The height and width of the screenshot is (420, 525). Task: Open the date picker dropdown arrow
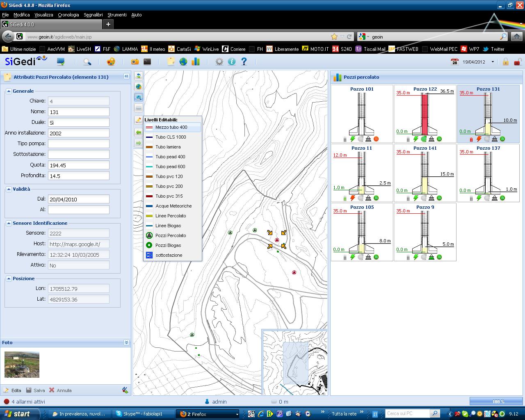pos(493,62)
